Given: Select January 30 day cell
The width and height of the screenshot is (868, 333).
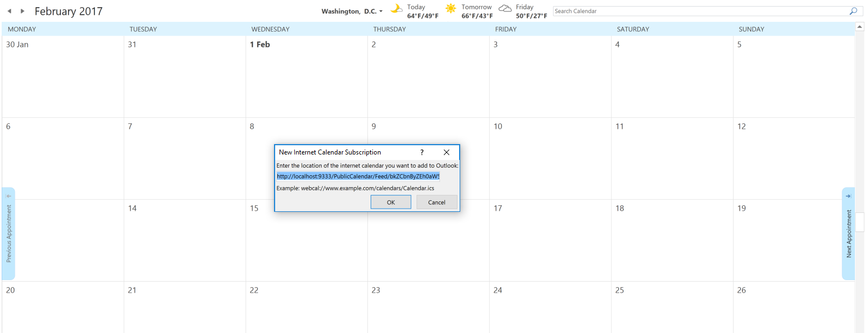Looking at the screenshot, I should (63, 76).
